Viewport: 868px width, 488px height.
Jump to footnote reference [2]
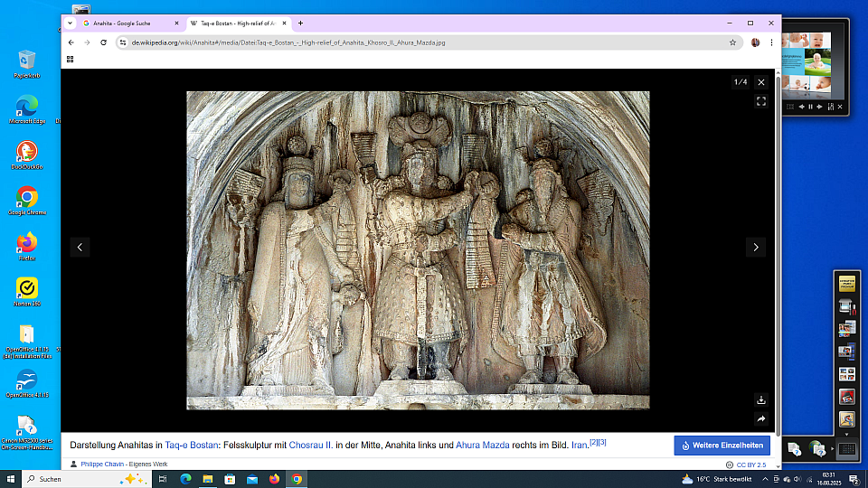point(593,442)
